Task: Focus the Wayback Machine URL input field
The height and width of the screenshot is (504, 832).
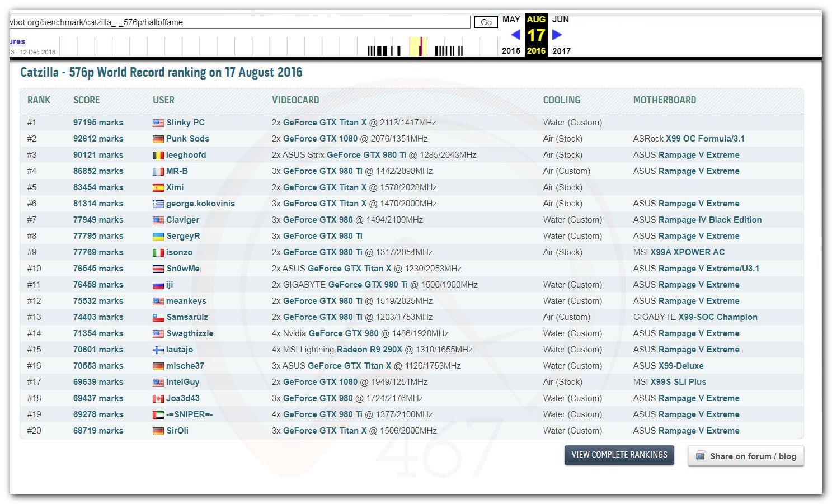Action: point(240,22)
